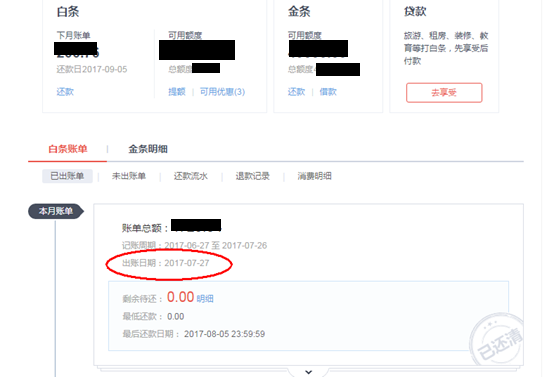
Task: Click the 最低还款 0.00 line
Action: (x=153, y=317)
